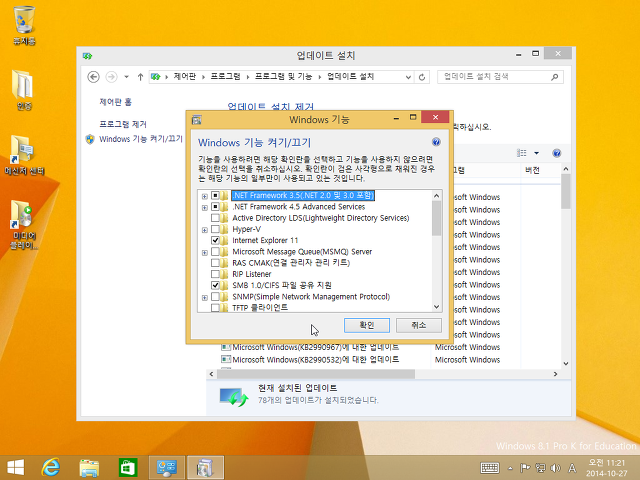Open recent locations dropdown arrow
Screen dimensions: 640x480
[127, 77]
